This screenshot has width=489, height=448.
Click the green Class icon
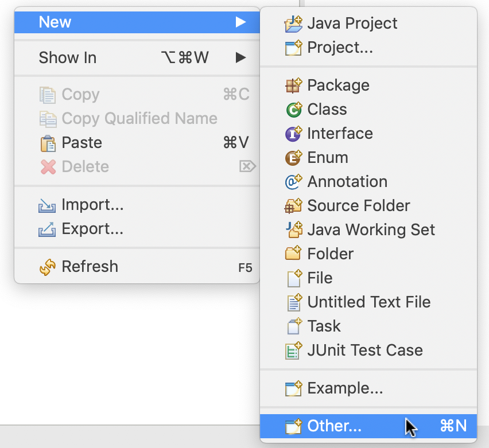(x=293, y=109)
